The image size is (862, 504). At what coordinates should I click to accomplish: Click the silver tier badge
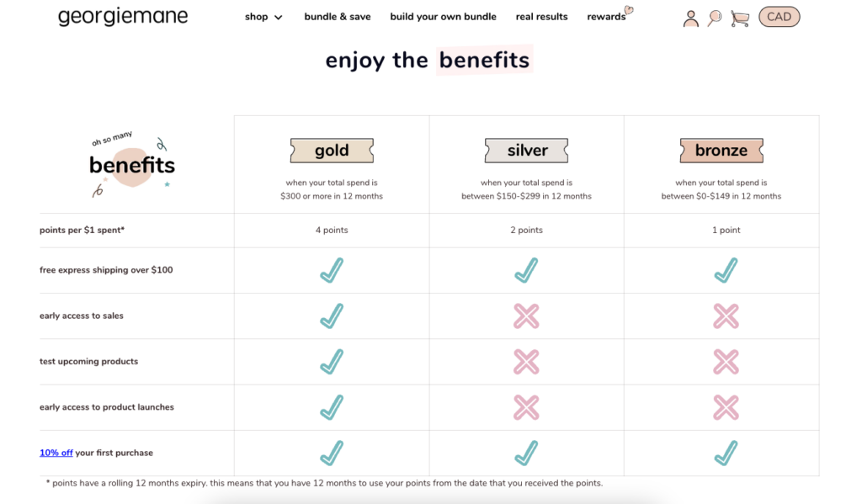tap(527, 151)
